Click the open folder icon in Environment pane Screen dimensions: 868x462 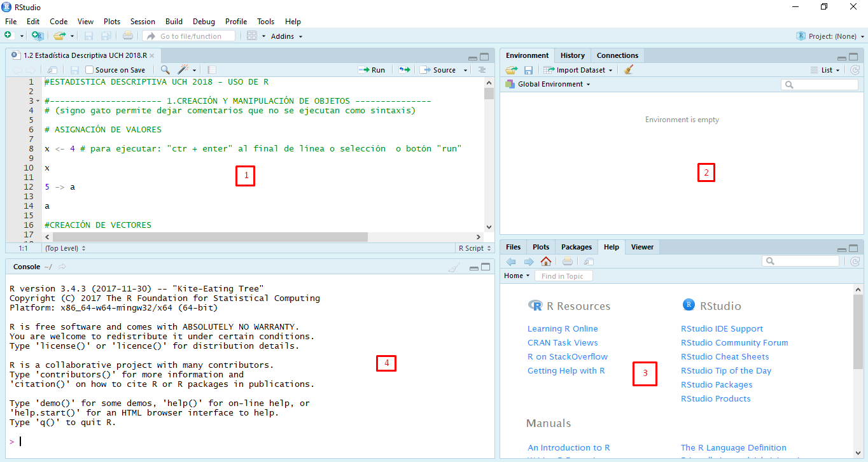pyautogui.click(x=511, y=70)
